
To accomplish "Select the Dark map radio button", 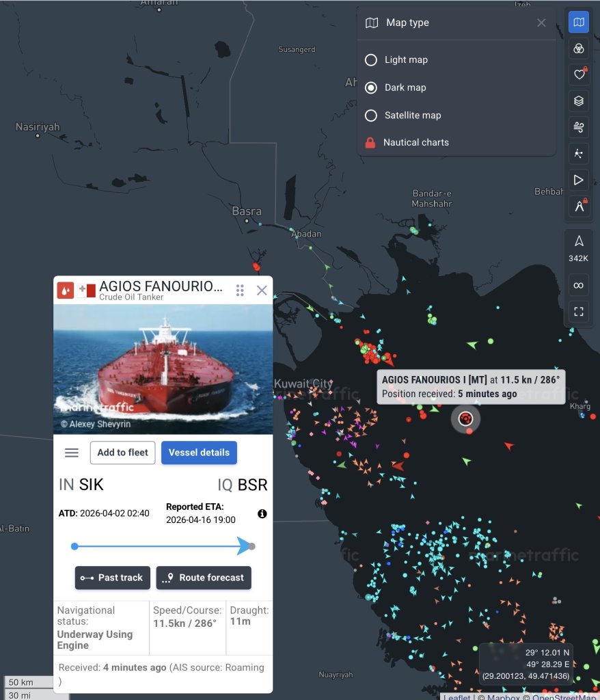I will coord(371,87).
